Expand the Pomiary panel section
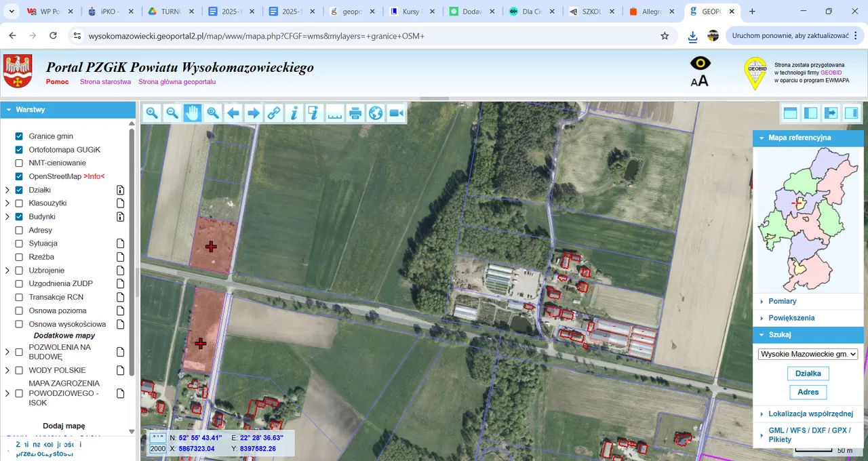868x461 pixels. click(782, 301)
